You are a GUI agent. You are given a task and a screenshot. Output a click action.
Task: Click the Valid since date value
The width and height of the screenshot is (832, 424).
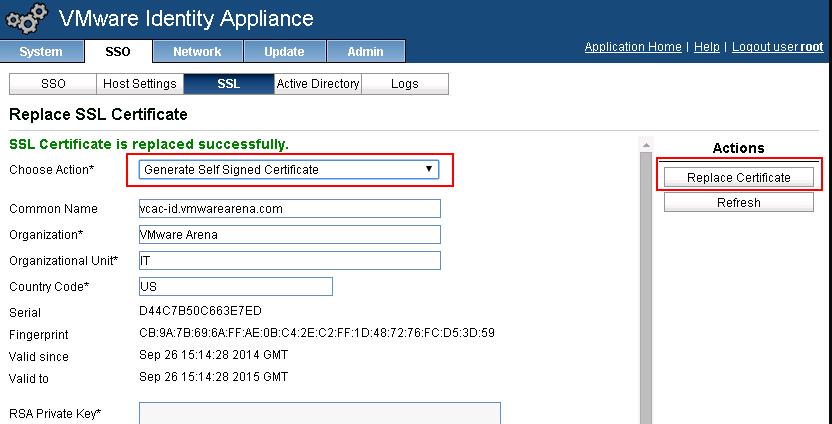click(213, 354)
